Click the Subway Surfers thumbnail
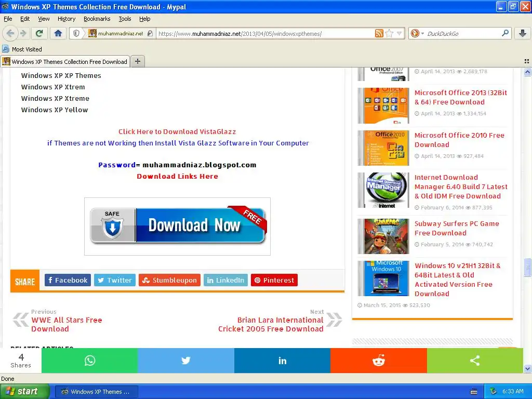Image resolution: width=532 pixels, height=399 pixels. coord(383,236)
